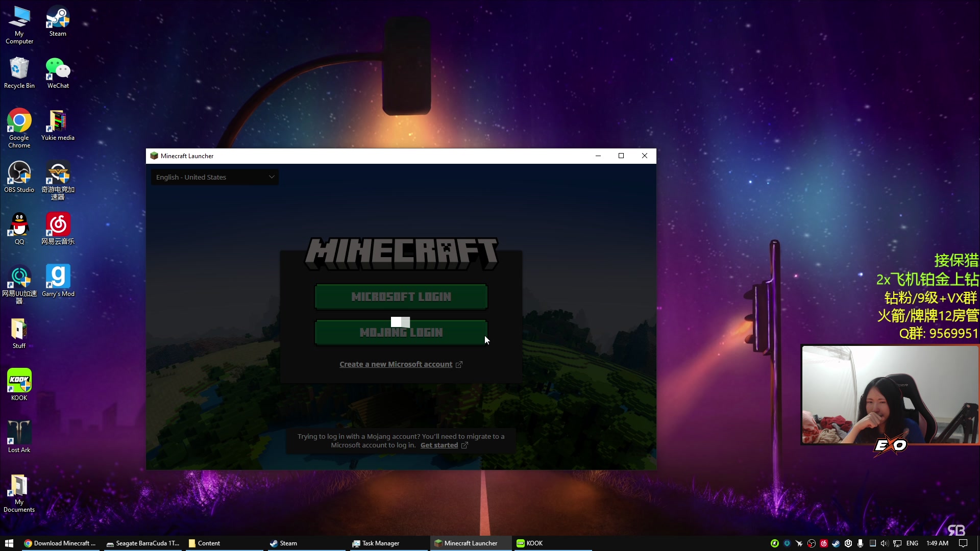Switch to the Task Manager taskbar item
The height and width of the screenshot is (551, 980).
[x=380, y=543]
